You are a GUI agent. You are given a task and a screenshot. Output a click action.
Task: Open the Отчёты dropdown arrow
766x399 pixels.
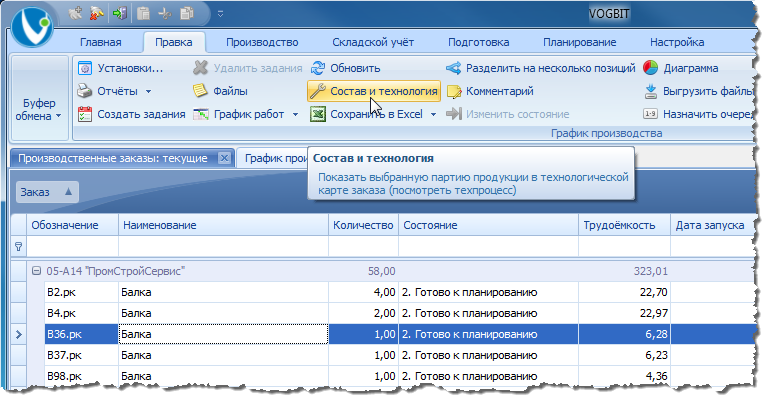pos(149,91)
